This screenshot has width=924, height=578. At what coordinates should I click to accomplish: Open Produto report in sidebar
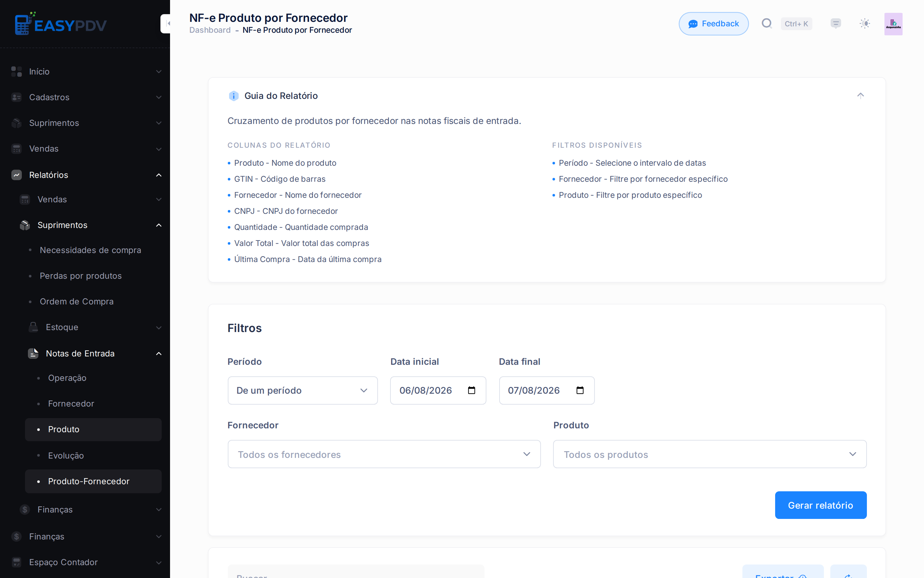(93, 429)
